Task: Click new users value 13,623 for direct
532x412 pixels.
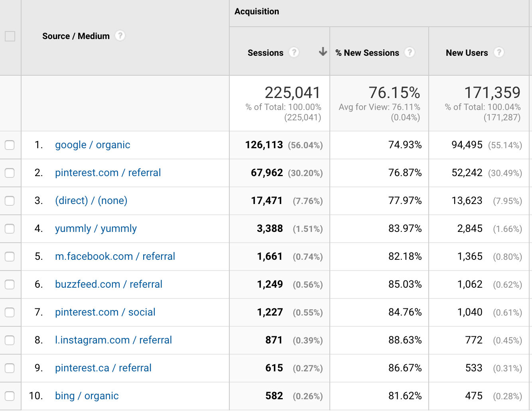Action: pos(467,201)
